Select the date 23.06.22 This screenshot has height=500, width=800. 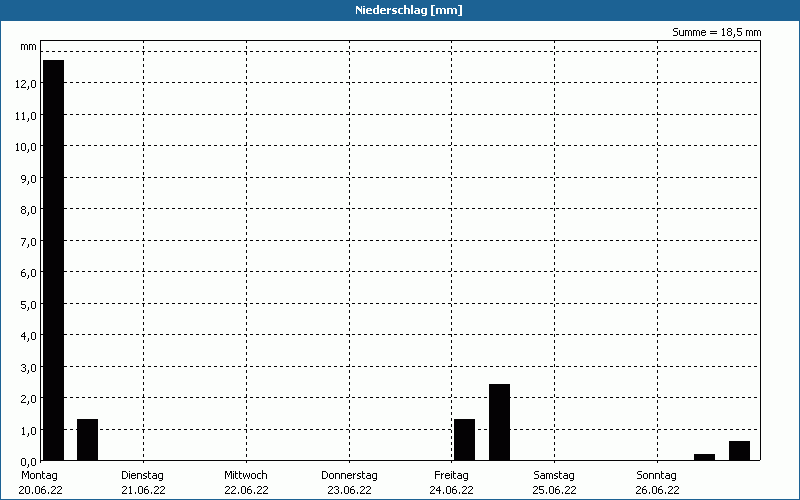tap(349, 490)
